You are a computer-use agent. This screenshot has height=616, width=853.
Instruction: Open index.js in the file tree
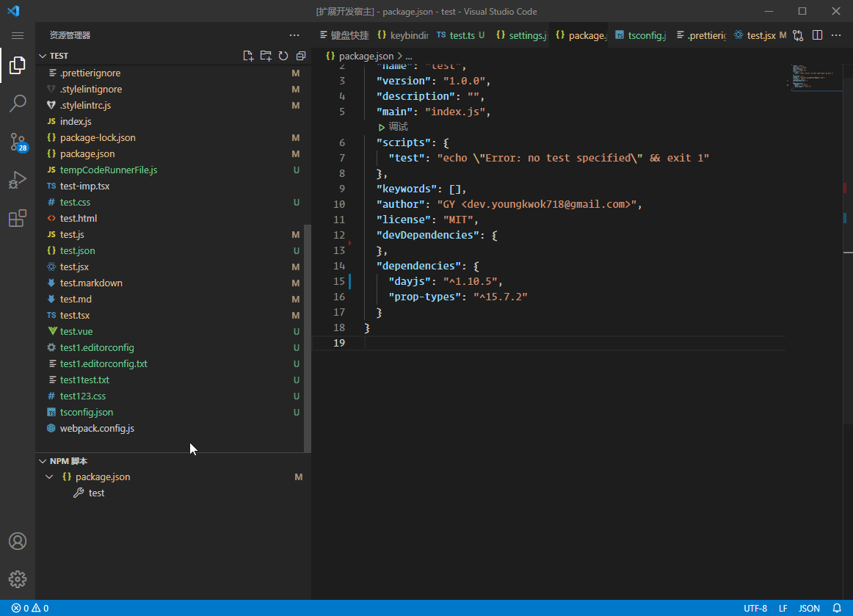[171, 121]
